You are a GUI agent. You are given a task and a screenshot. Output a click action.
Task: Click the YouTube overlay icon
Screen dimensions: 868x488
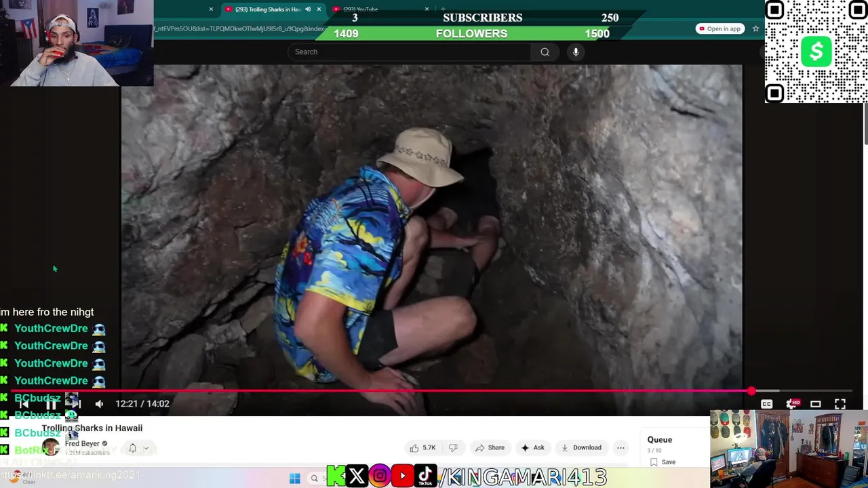[x=403, y=476]
